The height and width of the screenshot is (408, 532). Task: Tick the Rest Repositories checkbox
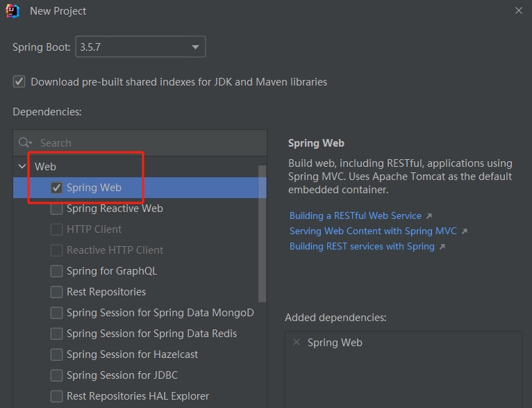[x=56, y=292]
